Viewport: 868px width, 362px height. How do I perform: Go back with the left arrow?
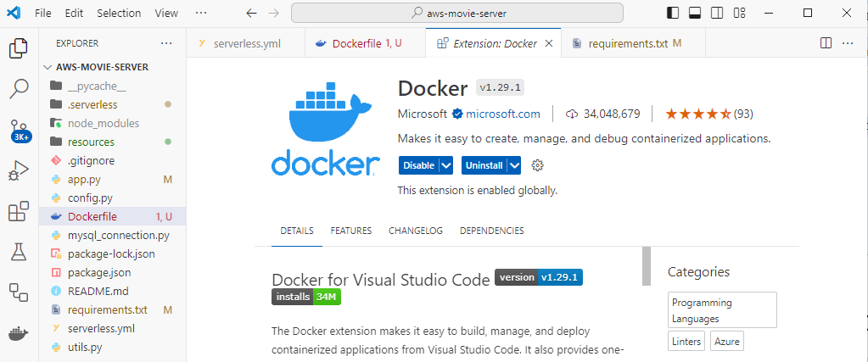click(x=251, y=14)
